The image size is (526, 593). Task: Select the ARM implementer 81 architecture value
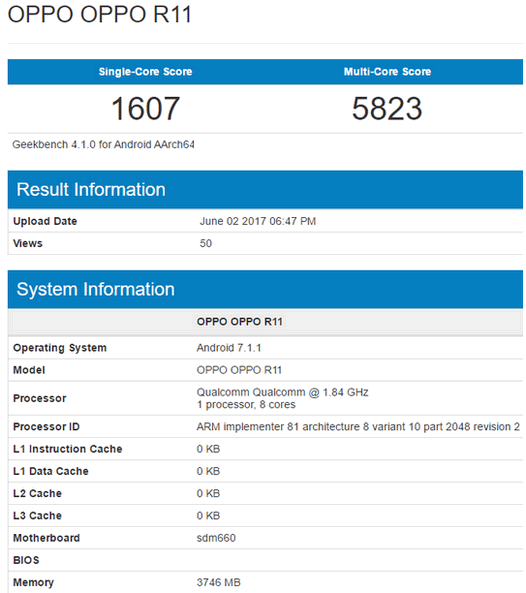(x=358, y=427)
